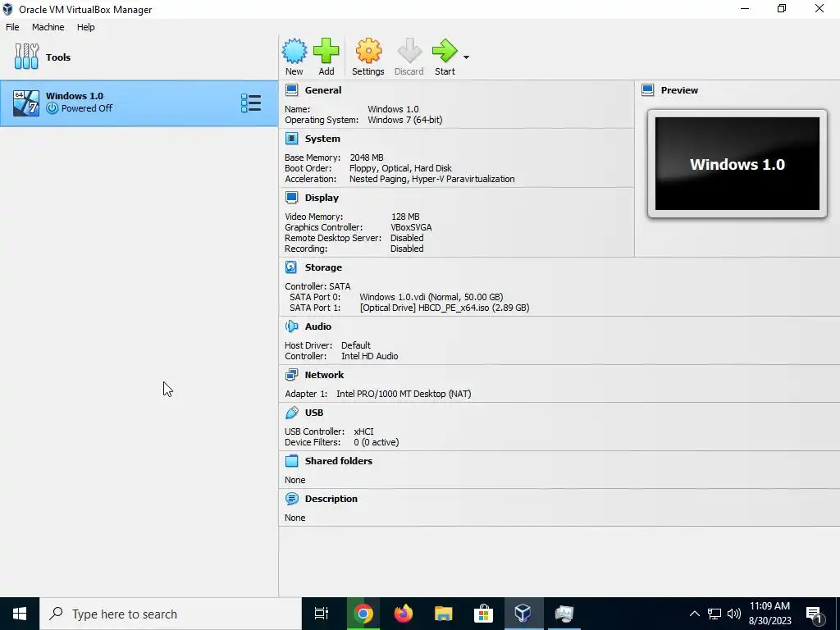Click the volume speaker tray icon
840x630 pixels.
coord(734,614)
